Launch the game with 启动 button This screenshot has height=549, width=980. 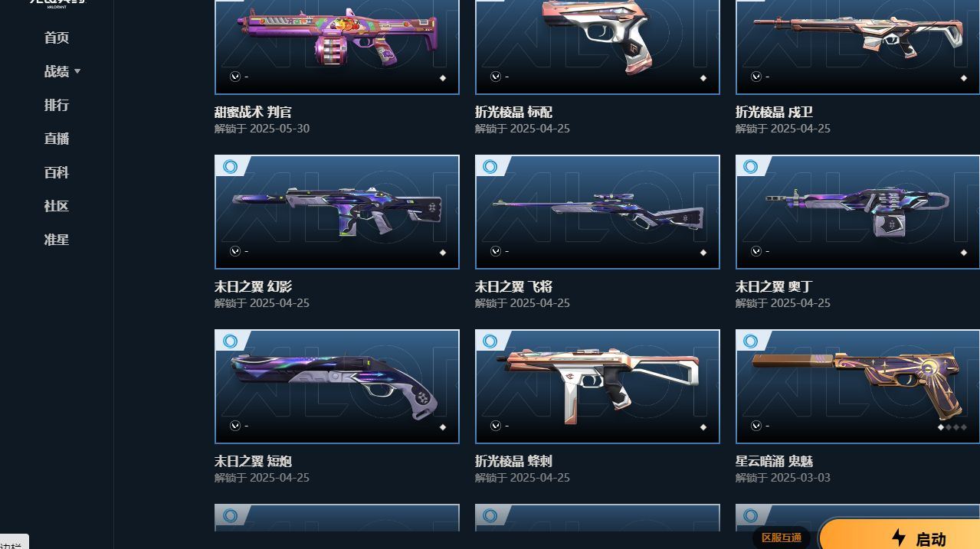pyautogui.click(x=900, y=535)
